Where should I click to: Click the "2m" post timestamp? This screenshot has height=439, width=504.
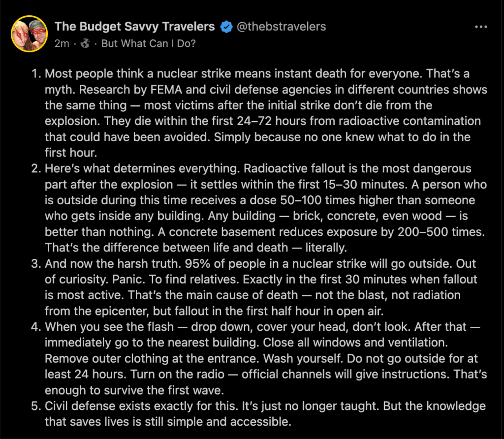click(62, 43)
